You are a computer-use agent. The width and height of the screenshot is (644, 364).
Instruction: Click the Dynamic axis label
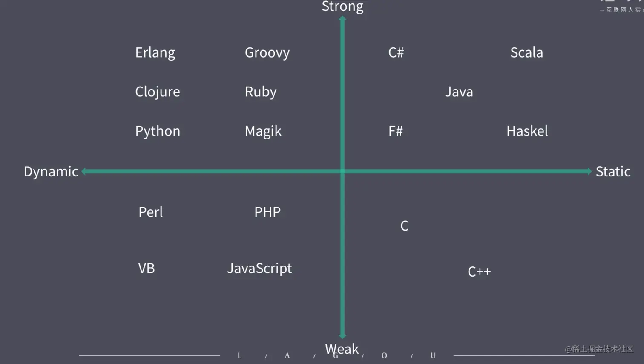(51, 171)
